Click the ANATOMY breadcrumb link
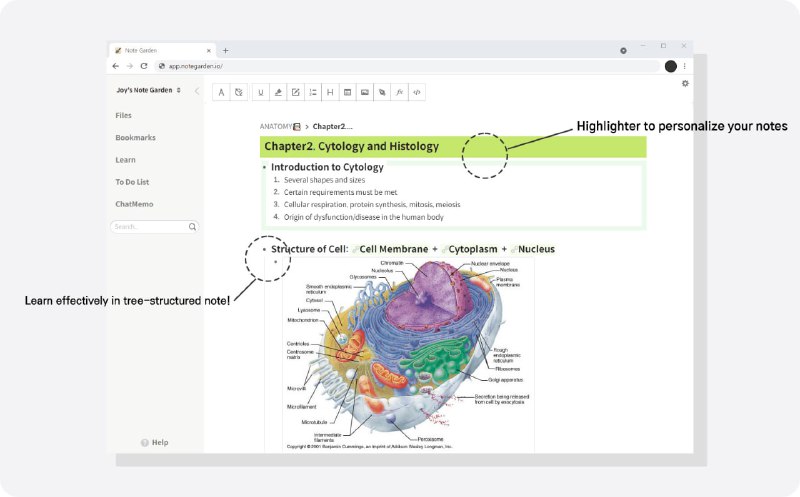The height and width of the screenshot is (497, 800). 280,126
